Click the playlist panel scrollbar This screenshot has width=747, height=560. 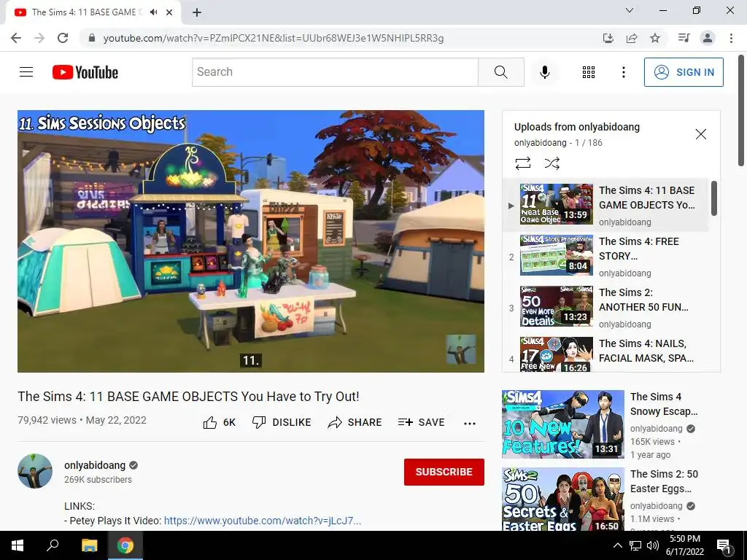713,198
